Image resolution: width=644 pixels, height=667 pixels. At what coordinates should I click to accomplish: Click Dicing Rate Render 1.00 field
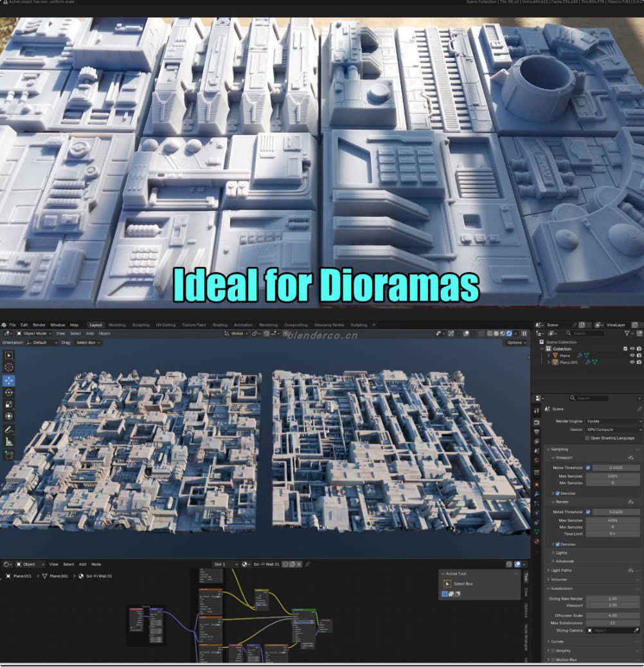point(613,599)
